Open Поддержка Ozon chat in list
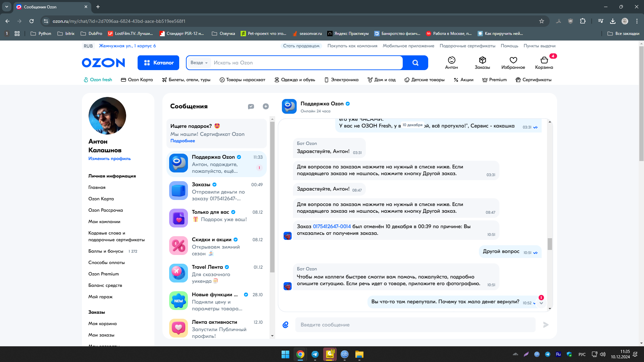Viewport: 644px width, 362px height. 216,163
